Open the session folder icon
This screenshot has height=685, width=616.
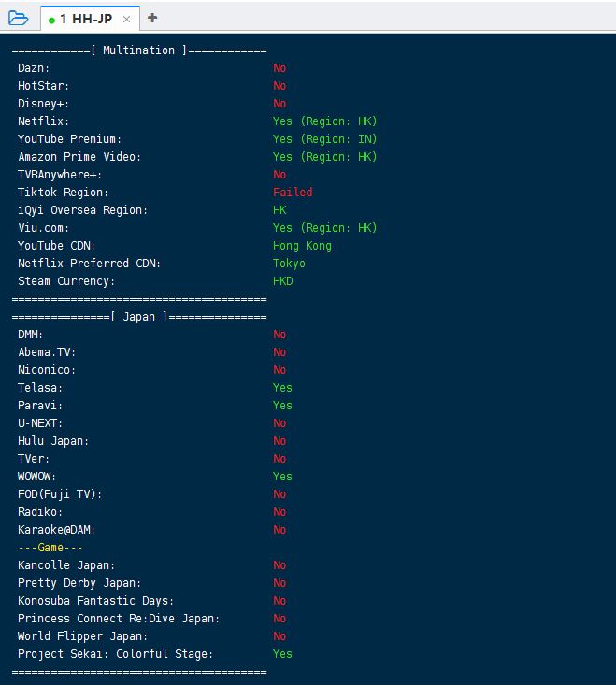click(x=18, y=18)
